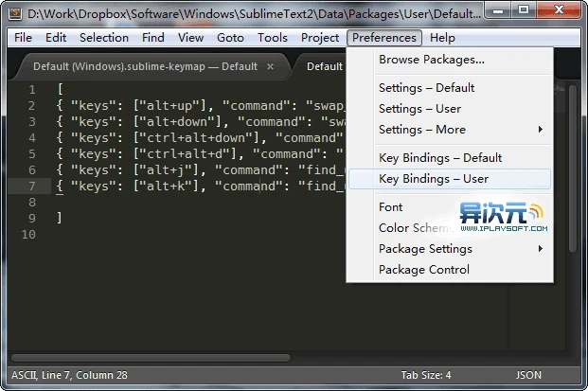Viewport: 588px width, 391px height.
Task: Expand the Settings – More submenu
Action: [448, 130]
